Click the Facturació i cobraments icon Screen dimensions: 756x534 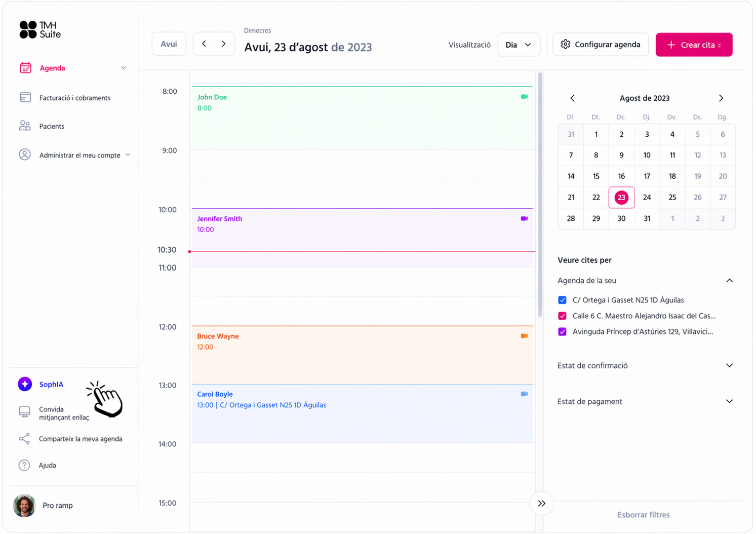point(25,97)
